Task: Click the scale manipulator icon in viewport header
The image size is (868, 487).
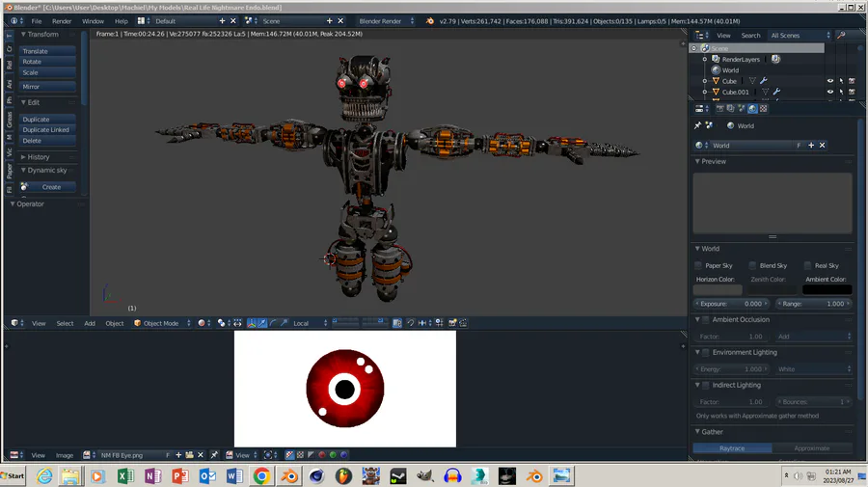Action: pyautogui.click(x=284, y=323)
